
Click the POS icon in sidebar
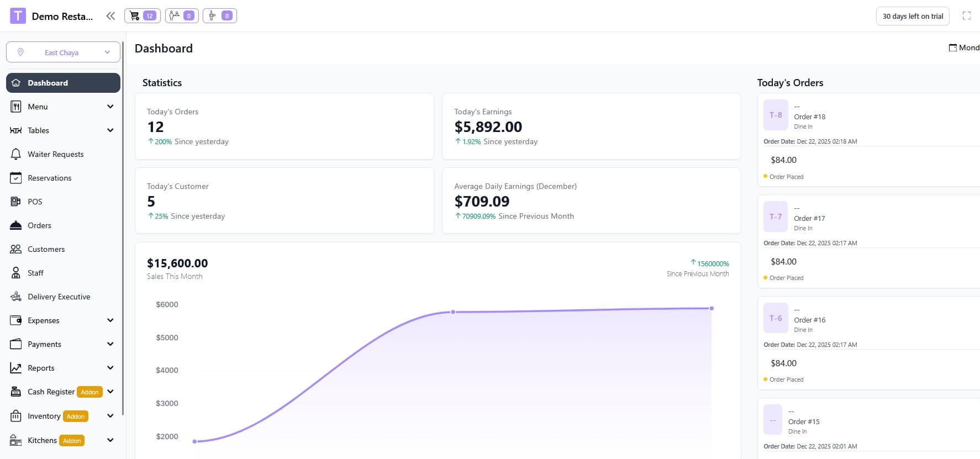click(x=15, y=202)
